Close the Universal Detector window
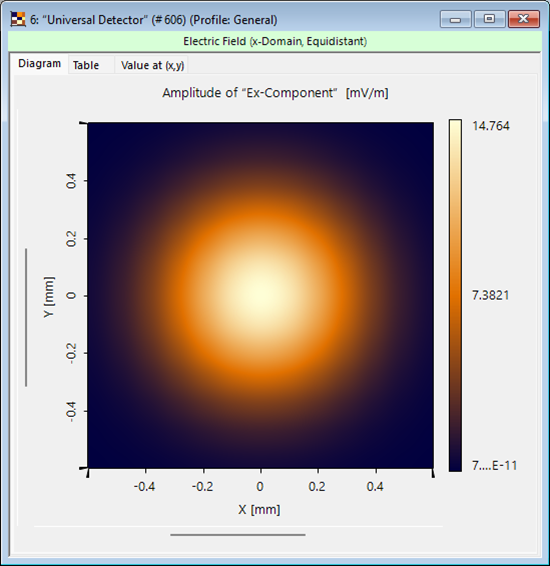This screenshot has width=550, height=566. click(x=524, y=19)
